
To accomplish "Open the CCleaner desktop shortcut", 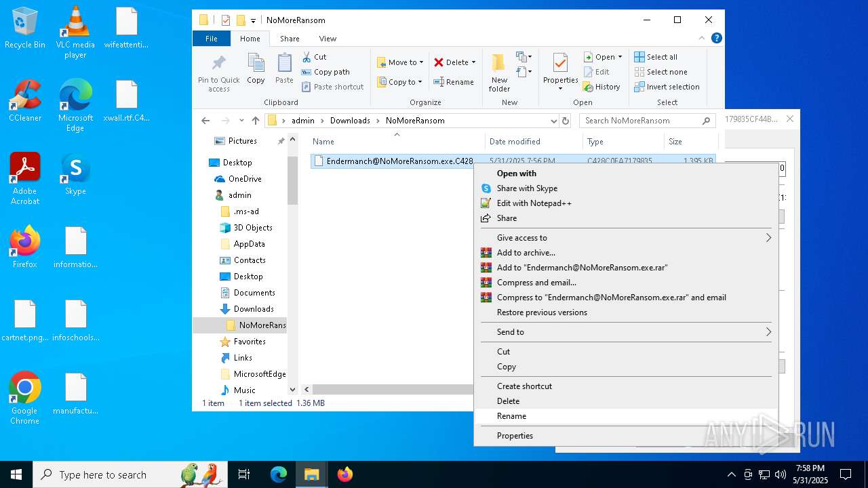I will tap(25, 101).
